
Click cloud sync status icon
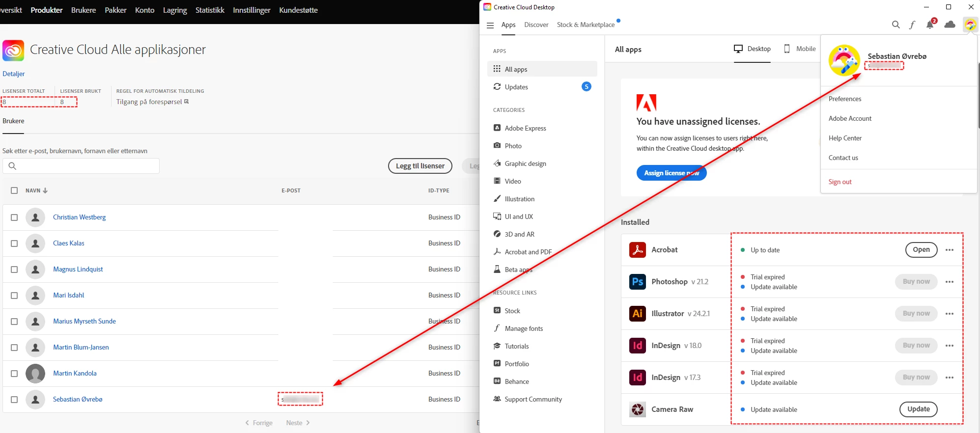(950, 25)
